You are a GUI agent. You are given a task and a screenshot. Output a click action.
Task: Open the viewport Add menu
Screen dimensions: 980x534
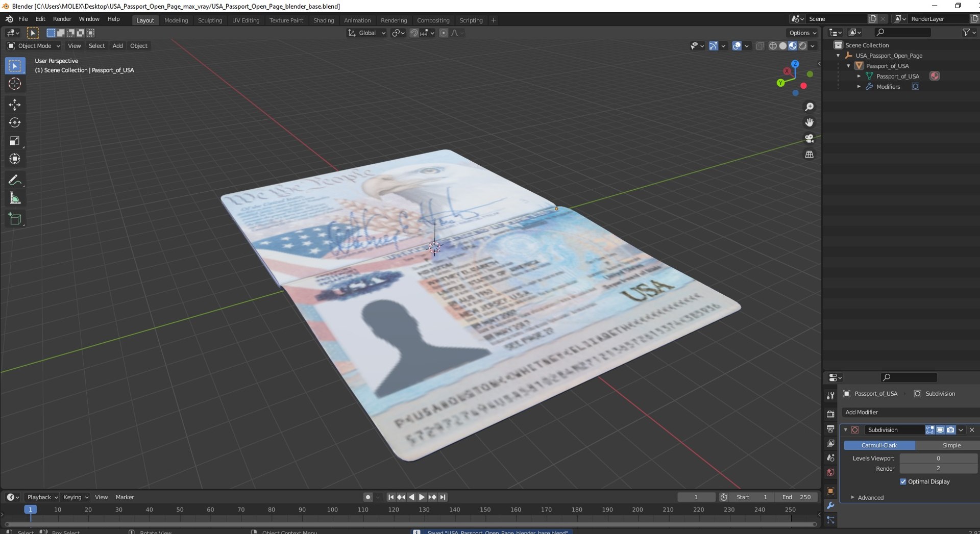tap(117, 46)
